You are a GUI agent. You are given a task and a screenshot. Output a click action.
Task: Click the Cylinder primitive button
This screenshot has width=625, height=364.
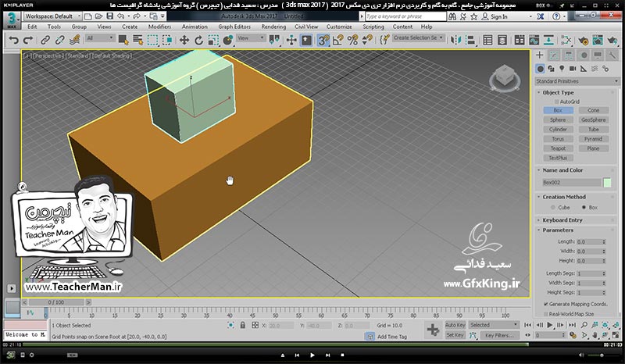pos(558,129)
